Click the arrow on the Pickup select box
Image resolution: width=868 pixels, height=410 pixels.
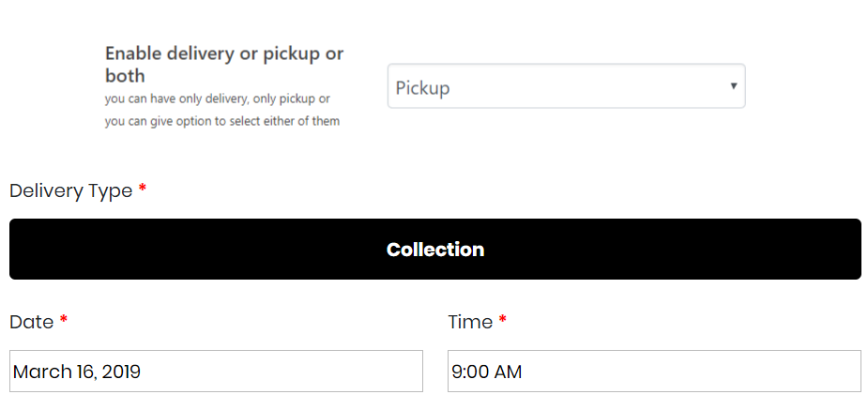click(733, 86)
